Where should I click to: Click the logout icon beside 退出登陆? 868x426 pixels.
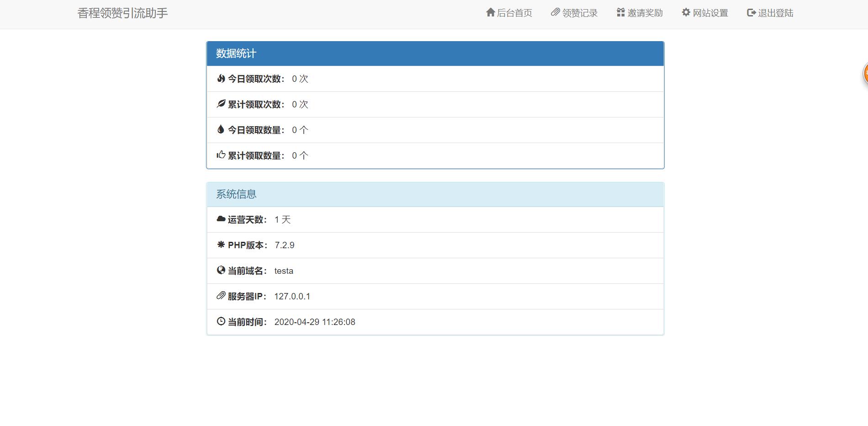(x=751, y=12)
